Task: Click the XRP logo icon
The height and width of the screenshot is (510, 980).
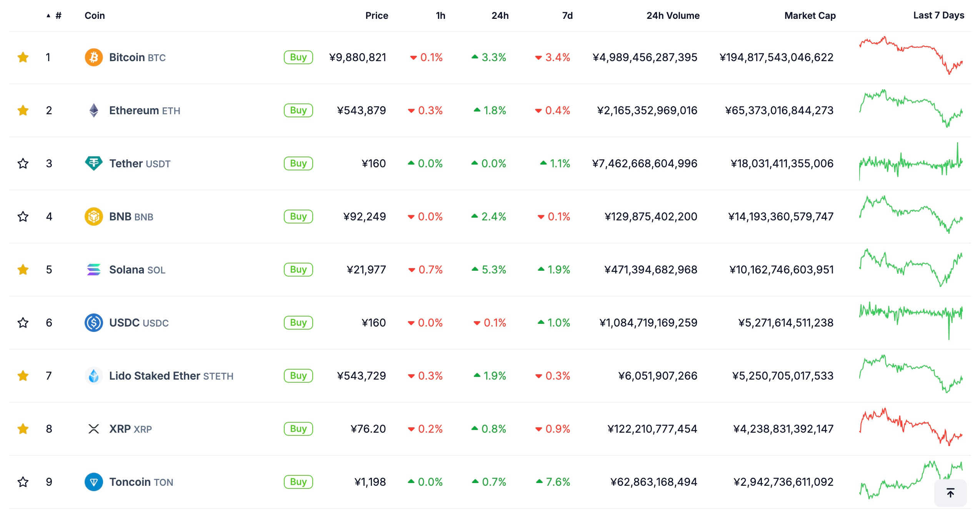Action: tap(93, 429)
